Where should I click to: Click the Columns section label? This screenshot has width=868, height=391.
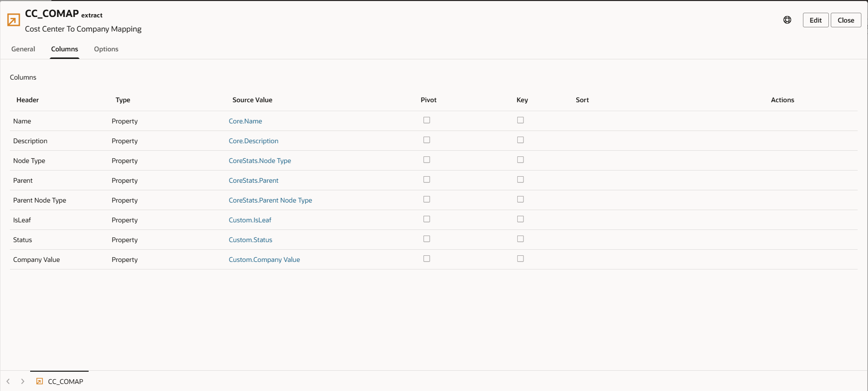pyautogui.click(x=23, y=77)
